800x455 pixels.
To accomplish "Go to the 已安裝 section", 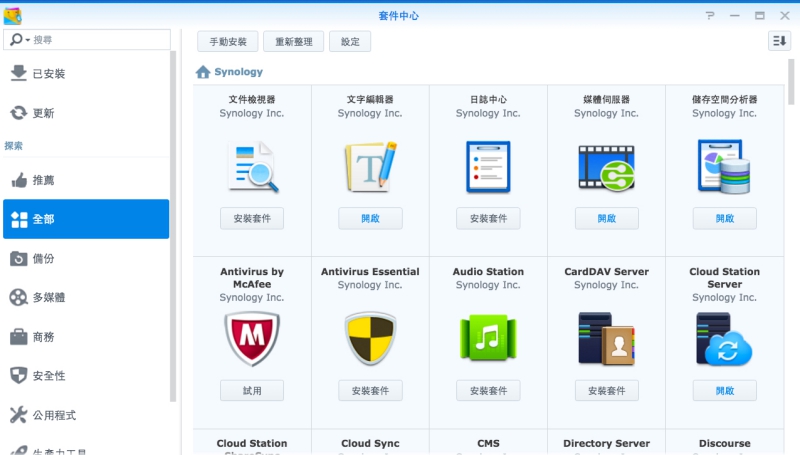I will (x=49, y=74).
